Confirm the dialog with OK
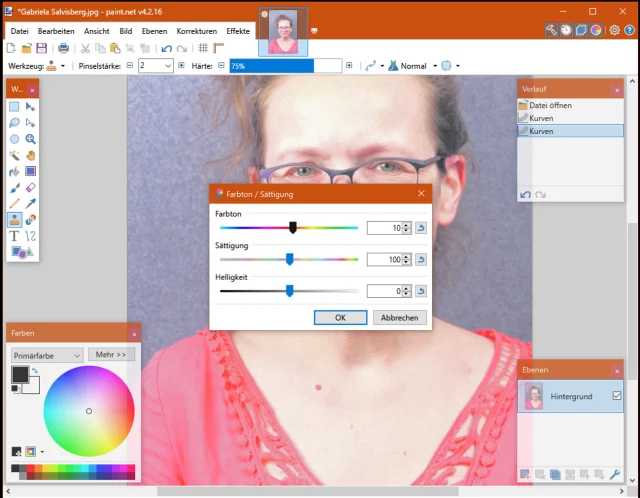Screen dimensions: 640x498 [x=340, y=317]
